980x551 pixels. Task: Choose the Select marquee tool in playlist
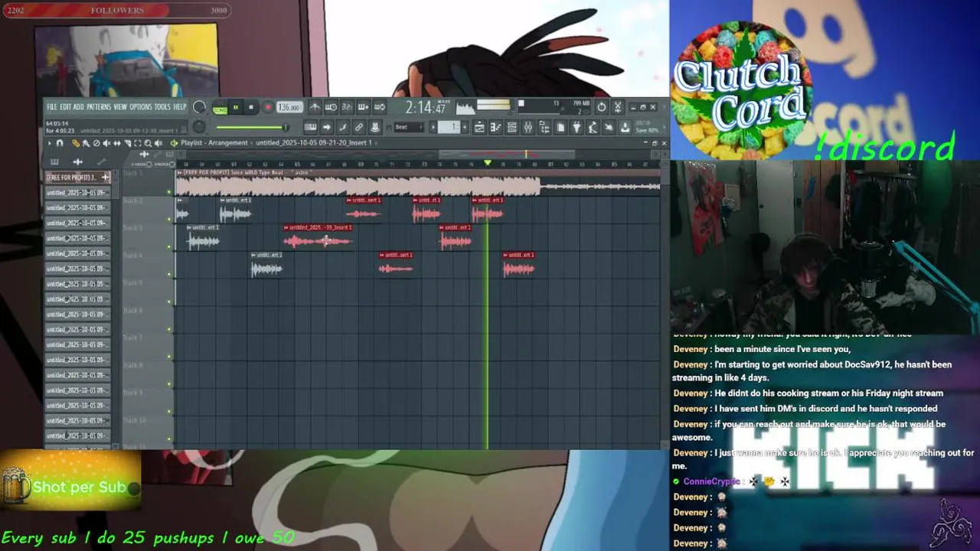point(138,143)
